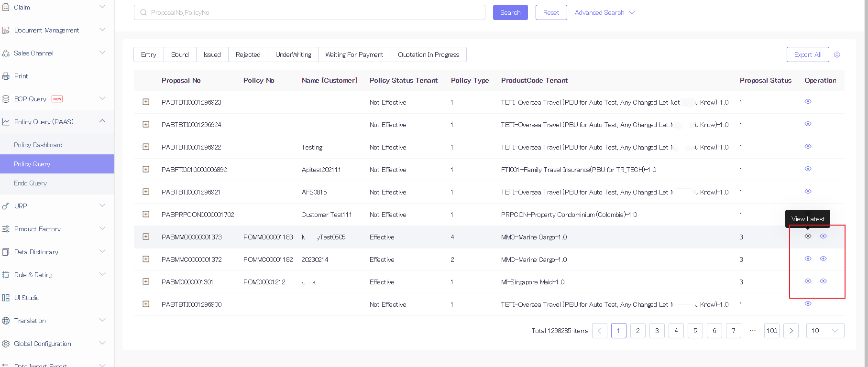Click the UI Studio icon in sidebar
This screenshot has width=868, height=367.
(6, 298)
